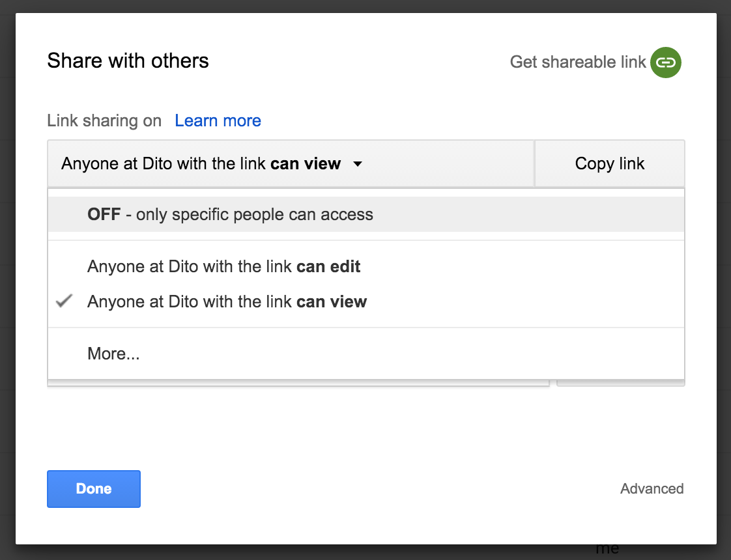Viewport: 731px width, 560px height.
Task: Open the Learn more link
Action: tap(218, 120)
